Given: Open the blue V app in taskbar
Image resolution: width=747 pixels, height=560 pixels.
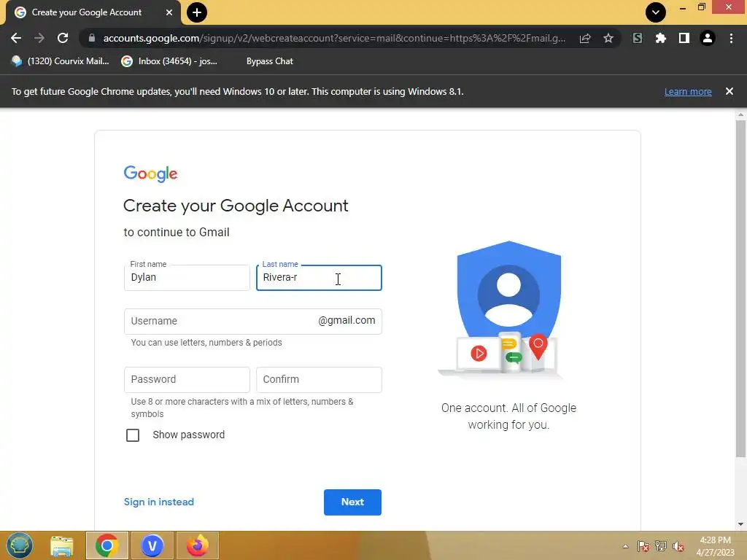Looking at the screenshot, I should click(152, 545).
